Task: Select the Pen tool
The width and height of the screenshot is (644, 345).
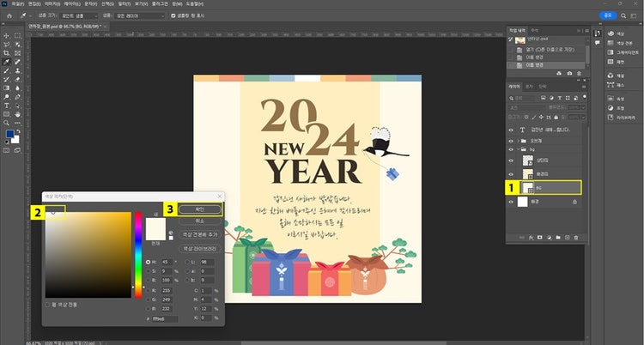Action: (x=18, y=97)
